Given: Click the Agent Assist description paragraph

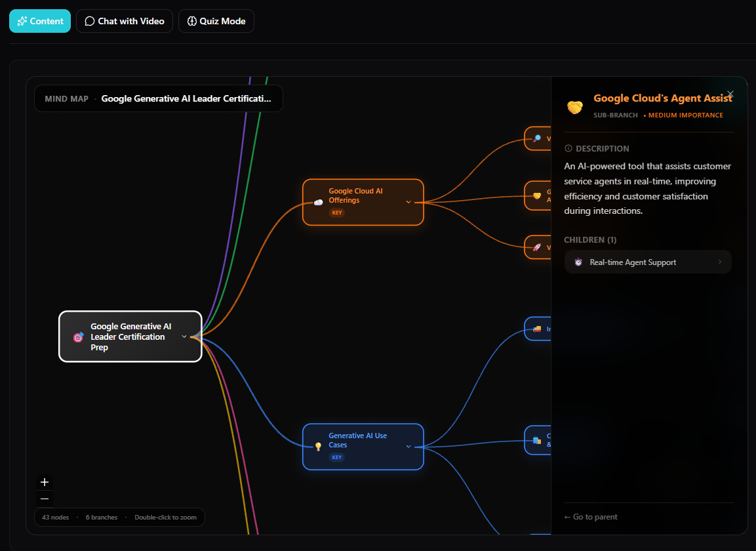Looking at the screenshot, I should click(x=648, y=189).
